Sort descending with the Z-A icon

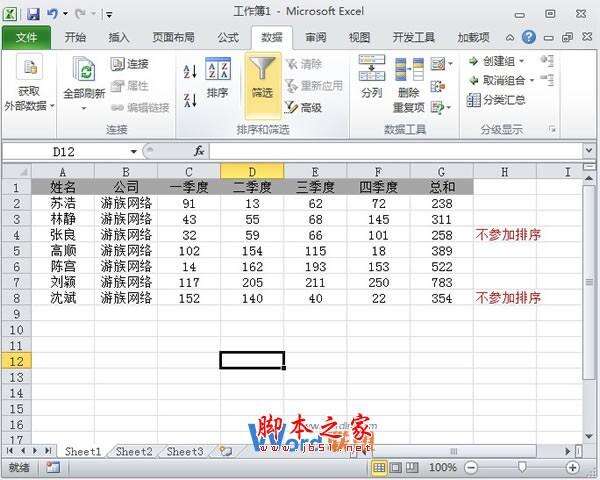point(190,100)
